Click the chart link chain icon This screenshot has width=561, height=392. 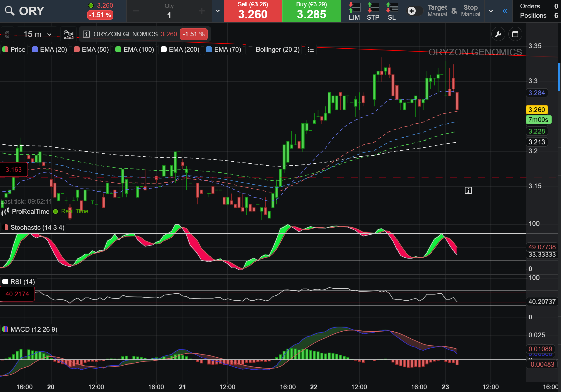click(x=7, y=34)
